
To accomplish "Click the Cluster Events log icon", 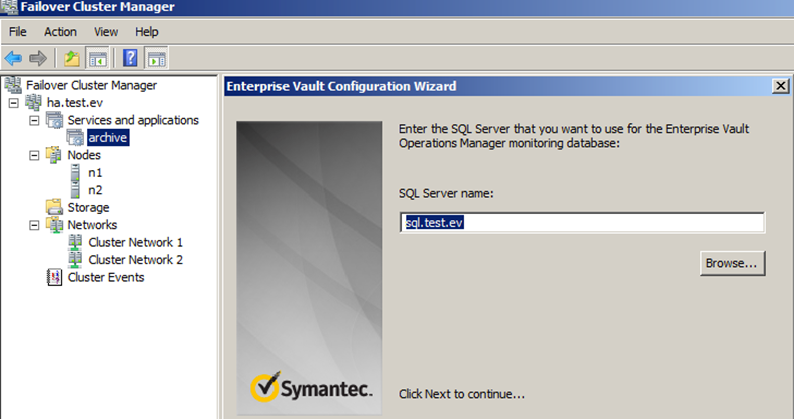I will 54,277.
